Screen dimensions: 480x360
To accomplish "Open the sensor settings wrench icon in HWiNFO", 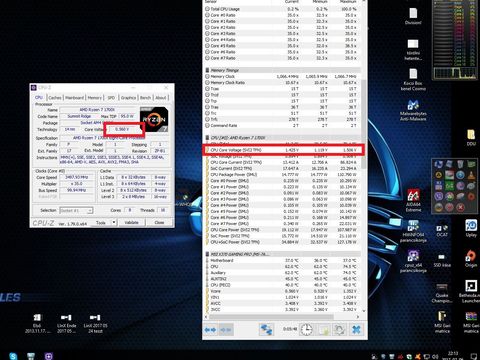I will click(339, 330).
